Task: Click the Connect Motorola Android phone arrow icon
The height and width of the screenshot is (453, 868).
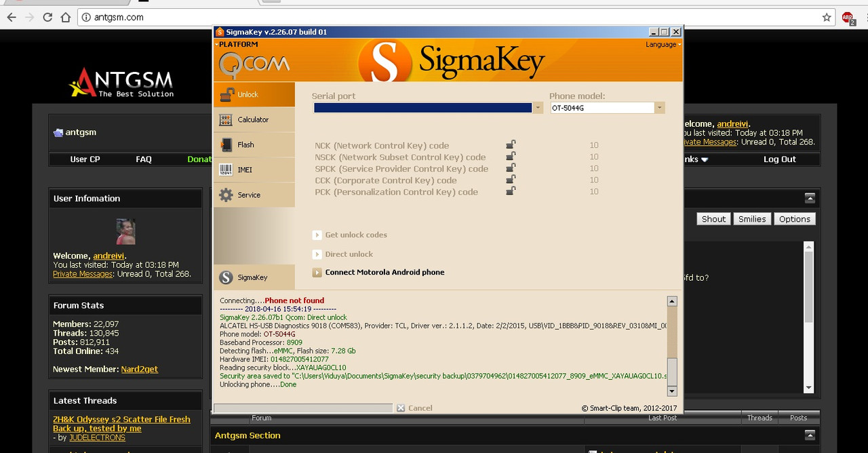Action: coord(317,272)
